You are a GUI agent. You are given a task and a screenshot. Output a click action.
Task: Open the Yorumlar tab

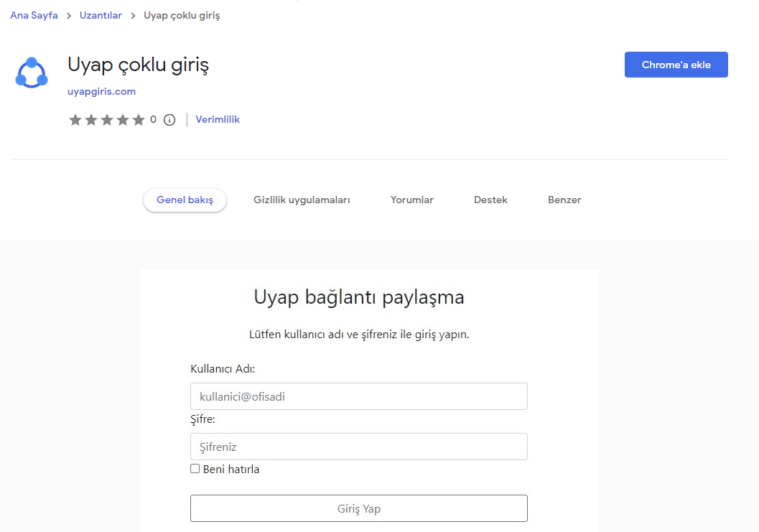412,200
